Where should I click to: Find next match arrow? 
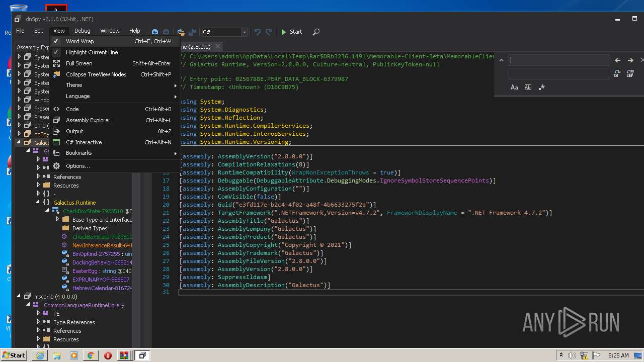pos(630,60)
